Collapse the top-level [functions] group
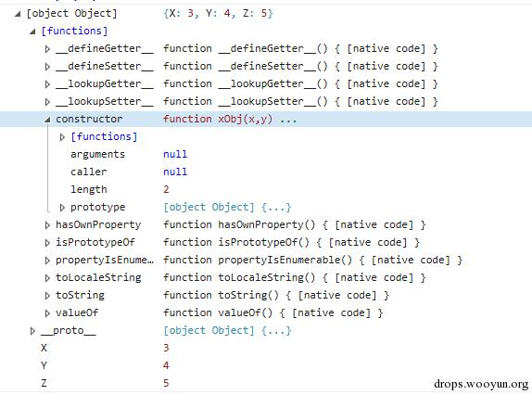The height and width of the screenshot is (395, 532). pos(32,32)
